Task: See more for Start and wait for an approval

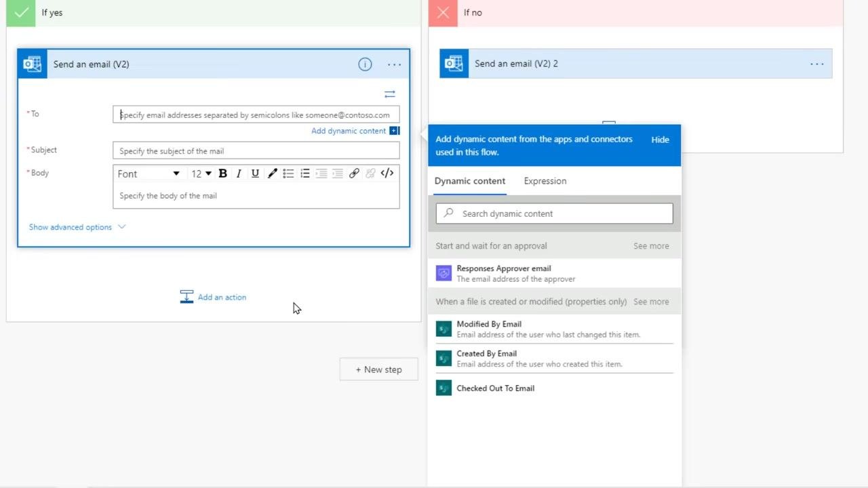Action: (651, 246)
